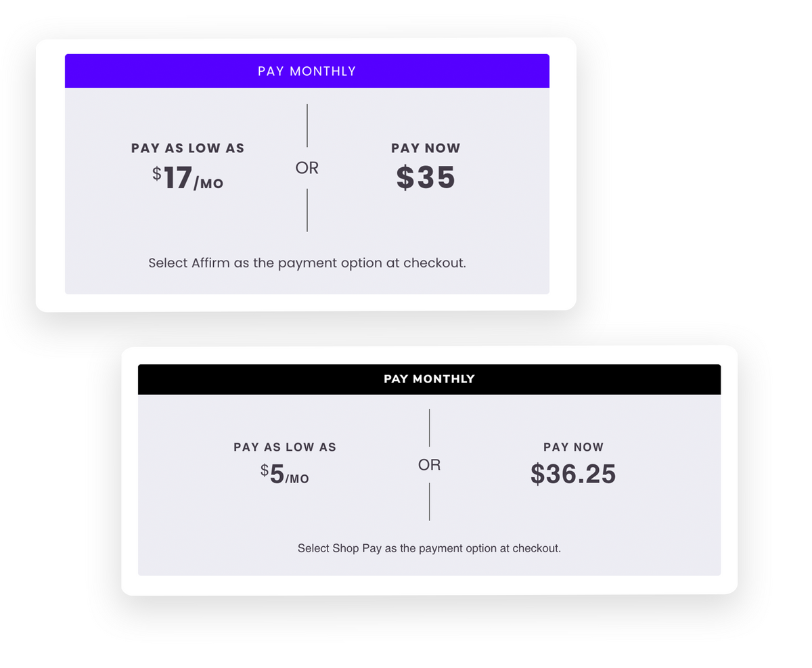Click divider line above OR in Affirm card

[307, 126]
